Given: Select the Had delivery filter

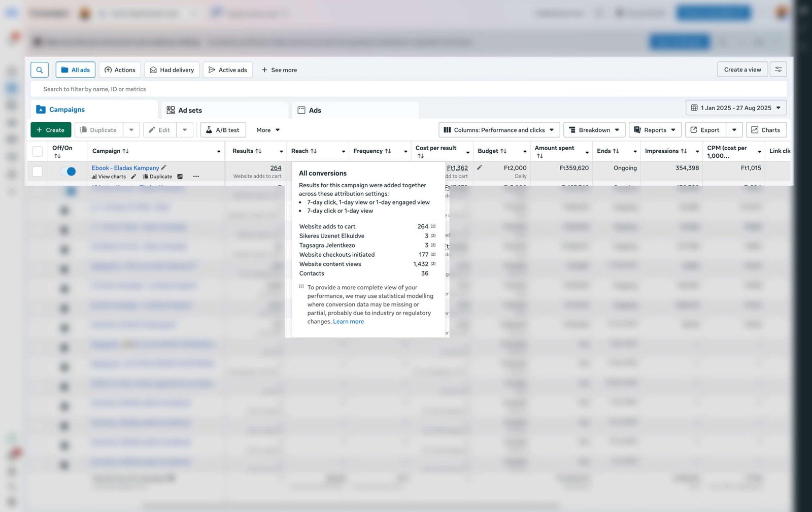Looking at the screenshot, I should 172,70.
